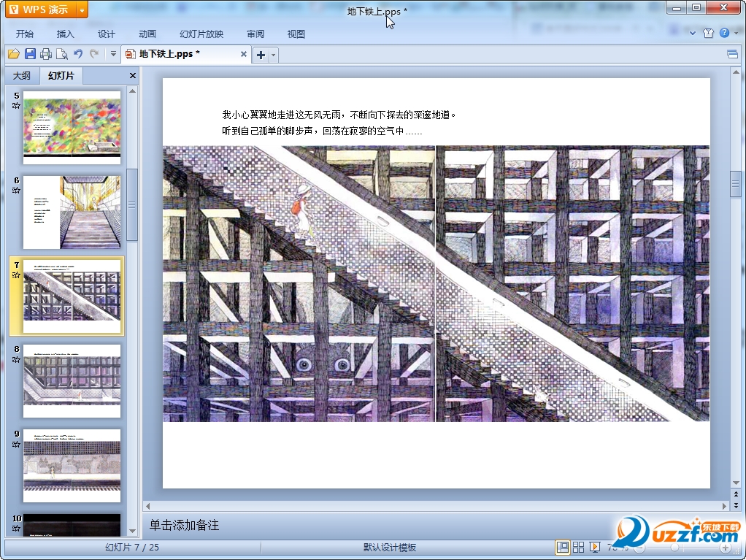The width and height of the screenshot is (746, 560).
Task: Switch to the 大纲 outline tab
Action: coord(22,76)
